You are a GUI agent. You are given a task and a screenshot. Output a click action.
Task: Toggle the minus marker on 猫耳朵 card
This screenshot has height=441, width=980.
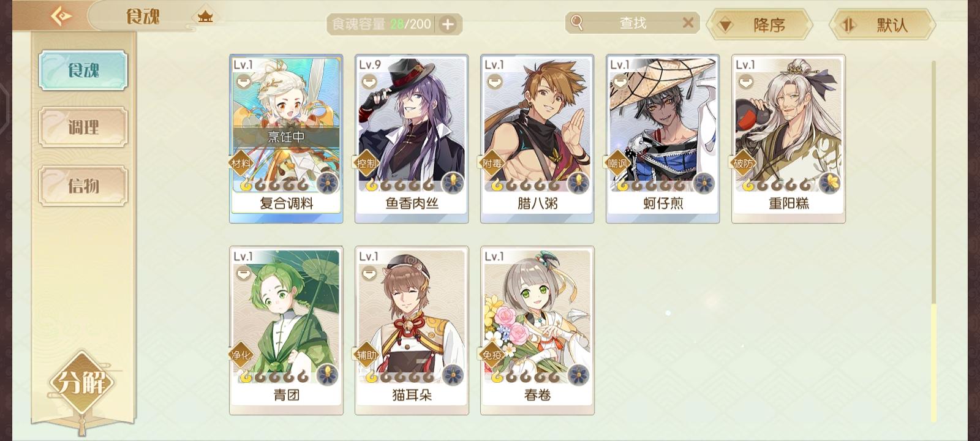point(369,273)
